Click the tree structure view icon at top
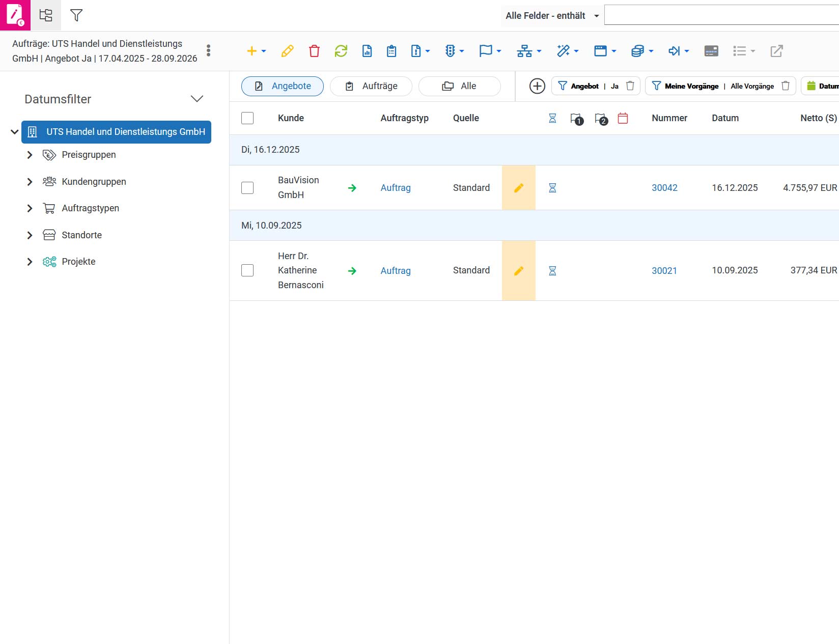Image resolution: width=839 pixels, height=644 pixels. point(46,15)
